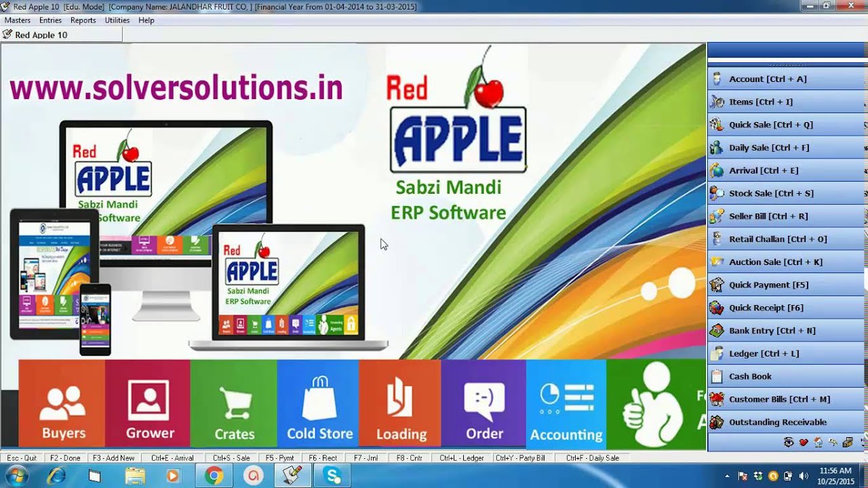Click the Arrival globe icon in the sidebar

tap(717, 171)
